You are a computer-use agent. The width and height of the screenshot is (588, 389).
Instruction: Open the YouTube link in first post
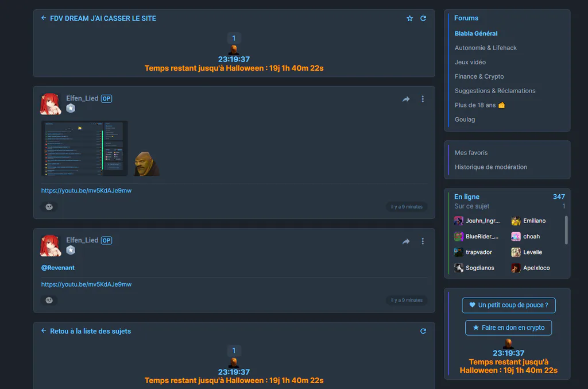(86, 191)
